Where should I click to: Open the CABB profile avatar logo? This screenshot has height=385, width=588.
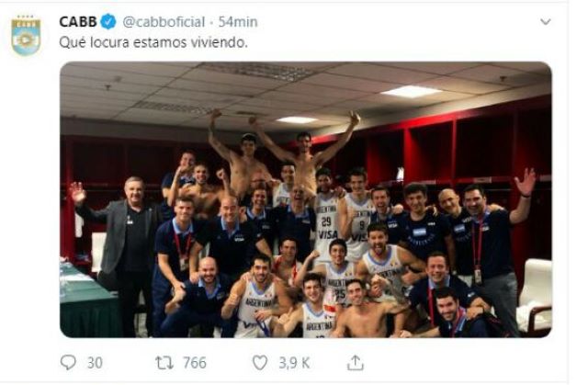click(26, 35)
